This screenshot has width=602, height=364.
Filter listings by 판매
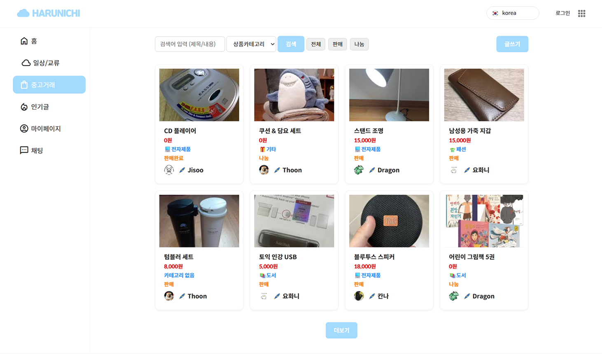click(338, 44)
